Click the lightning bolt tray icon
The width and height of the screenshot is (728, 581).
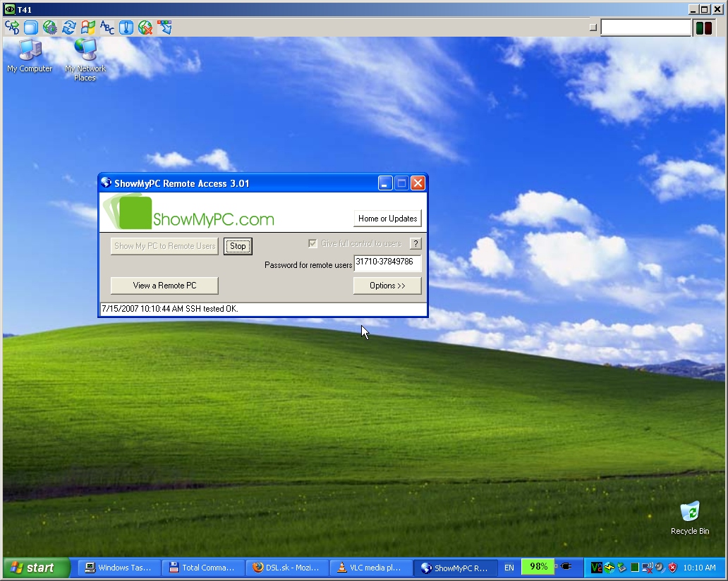tap(609, 568)
